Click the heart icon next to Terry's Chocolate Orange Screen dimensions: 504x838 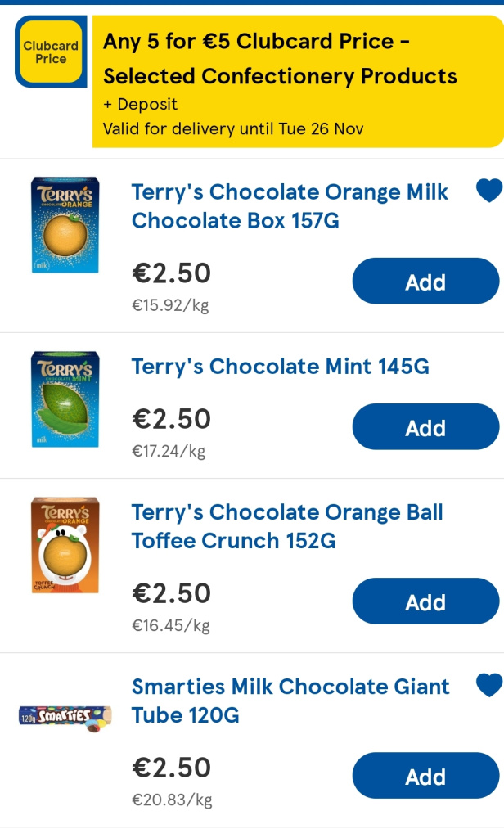(x=488, y=190)
